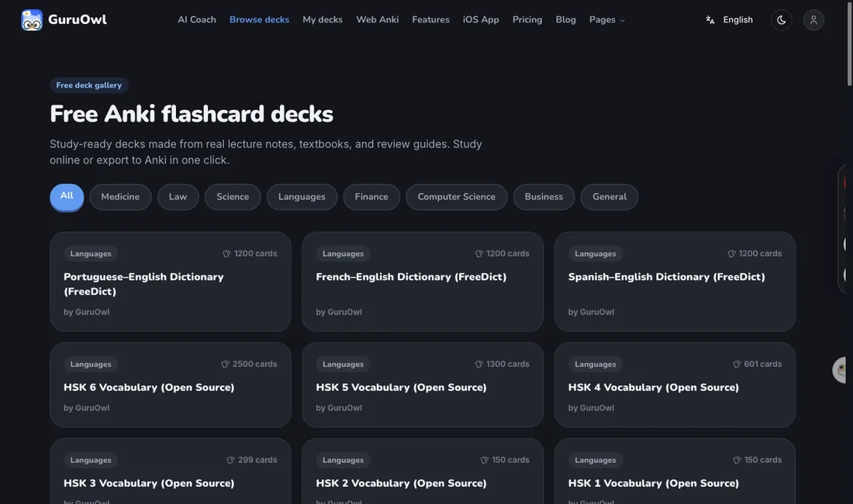The width and height of the screenshot is (853, 504).
Task: Click the cards icon on the Spanish deck
Action: (731, 254)
